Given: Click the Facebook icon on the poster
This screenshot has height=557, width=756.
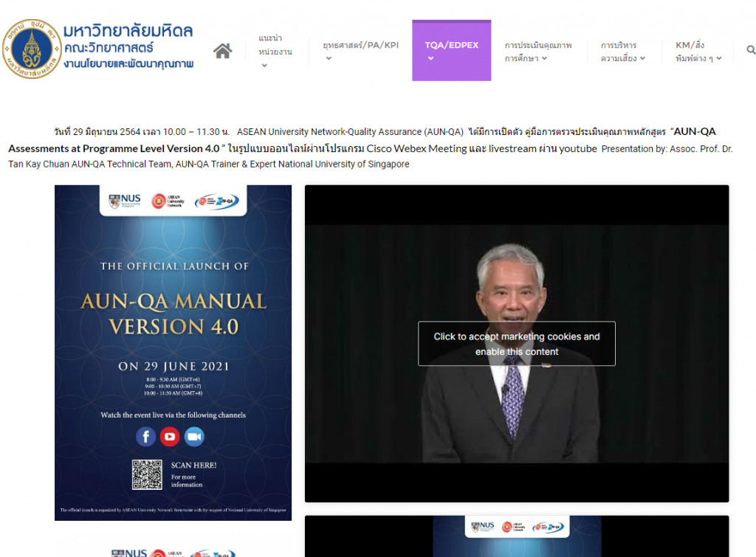Looking at the screenshot, I should pyautogui.click(x=146, y=436).
